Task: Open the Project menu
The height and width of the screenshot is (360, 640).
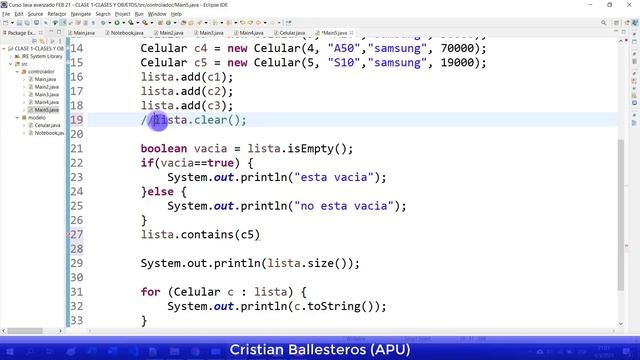Action: [x=122, y=14]
